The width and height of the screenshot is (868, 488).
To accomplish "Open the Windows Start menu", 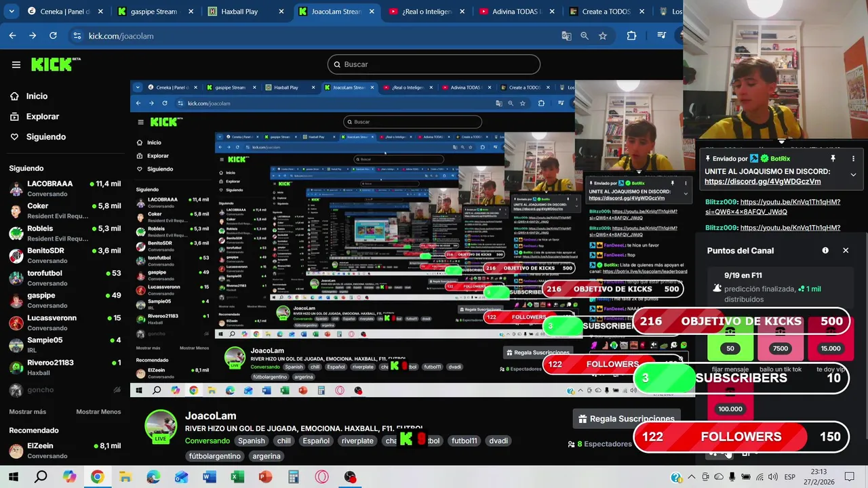I will pyautogui.click(x=13, y=477).
